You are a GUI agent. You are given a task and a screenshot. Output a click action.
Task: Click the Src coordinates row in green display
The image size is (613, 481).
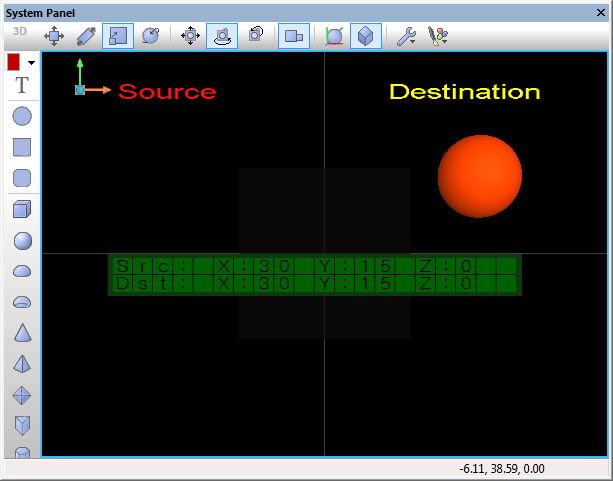point(315,266)
